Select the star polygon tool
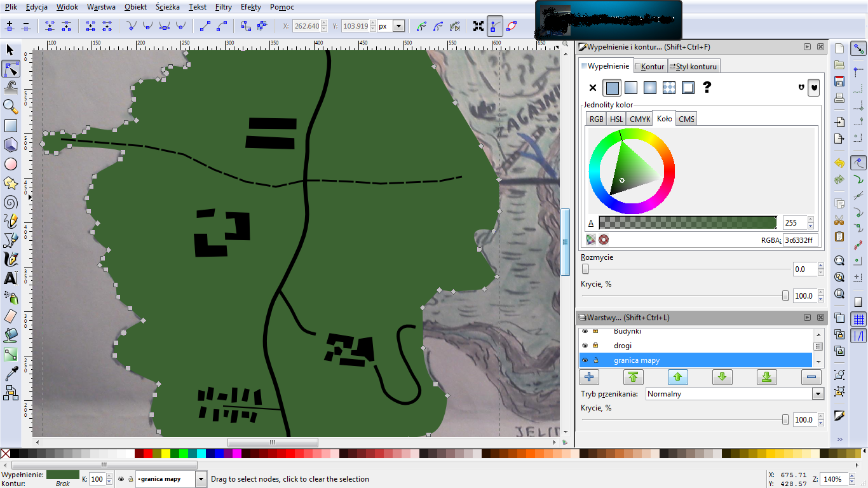Viewport: 868px width, 488px height. [x=10, y=183]
